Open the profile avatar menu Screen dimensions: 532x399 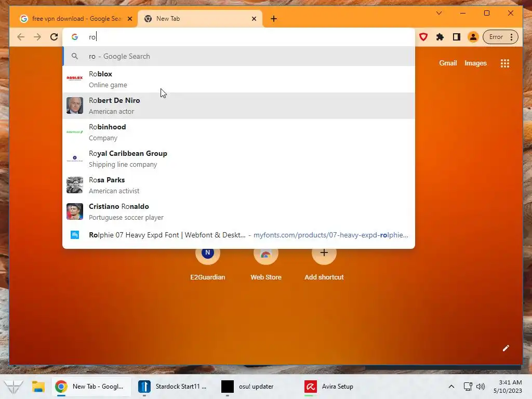tap(473, 37)
